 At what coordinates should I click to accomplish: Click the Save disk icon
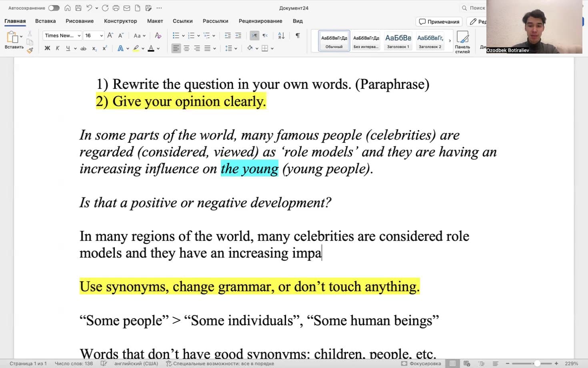pyautogui.click(x=78, y=8)
